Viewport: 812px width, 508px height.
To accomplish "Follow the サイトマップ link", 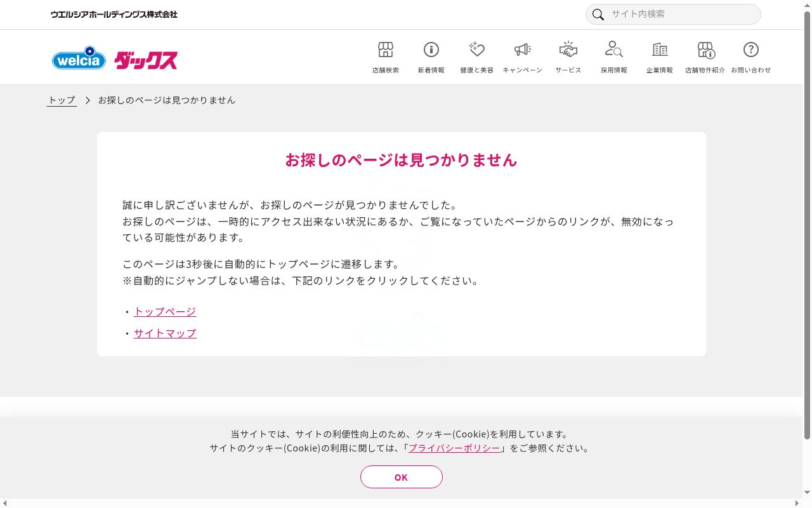I will pos(165,333).
